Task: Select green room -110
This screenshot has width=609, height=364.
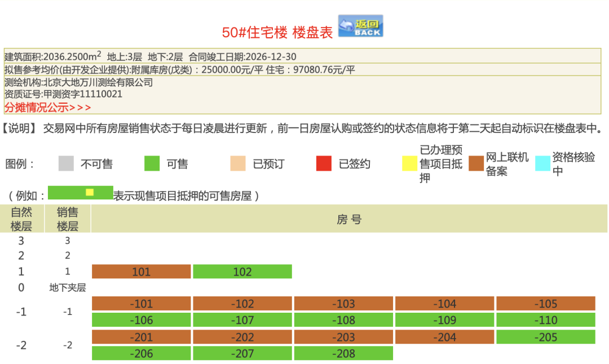Action: 545,320
